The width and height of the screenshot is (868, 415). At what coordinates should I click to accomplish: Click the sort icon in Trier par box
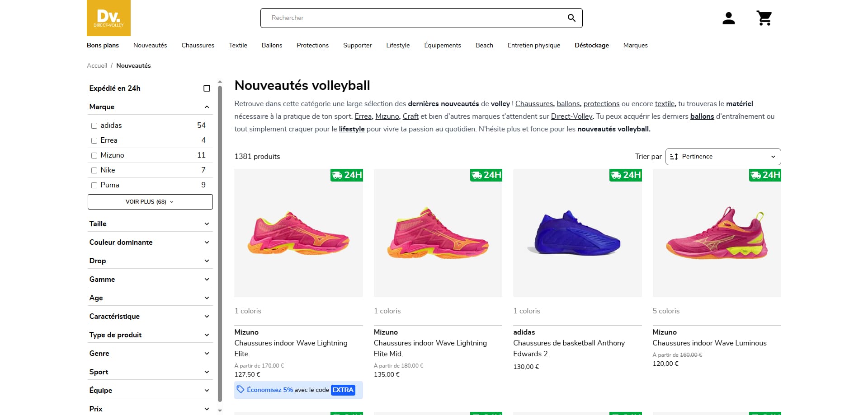[x=674, y=157]
